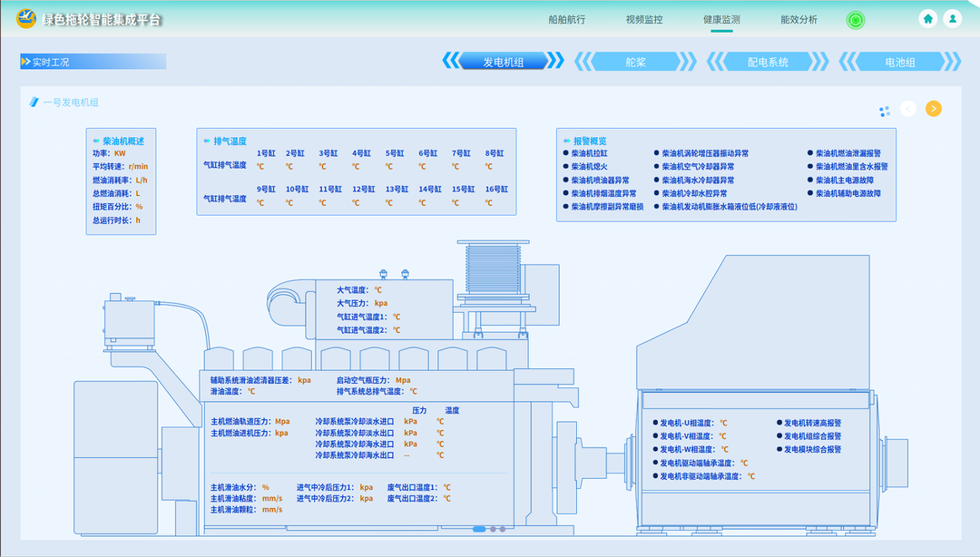Click the home icon in the header
Screen dimensions: 980x557
click(928, 18)
